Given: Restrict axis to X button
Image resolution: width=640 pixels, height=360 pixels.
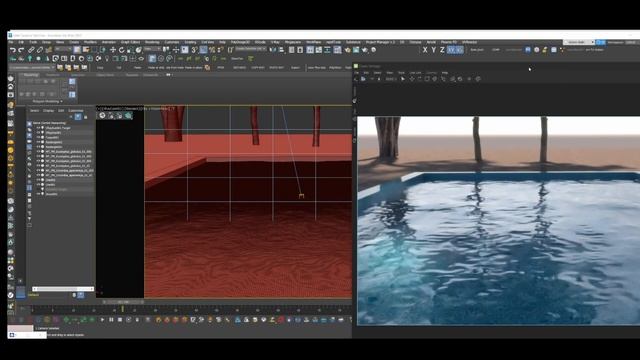Looking at the screenshot, I should click(425, 50).
